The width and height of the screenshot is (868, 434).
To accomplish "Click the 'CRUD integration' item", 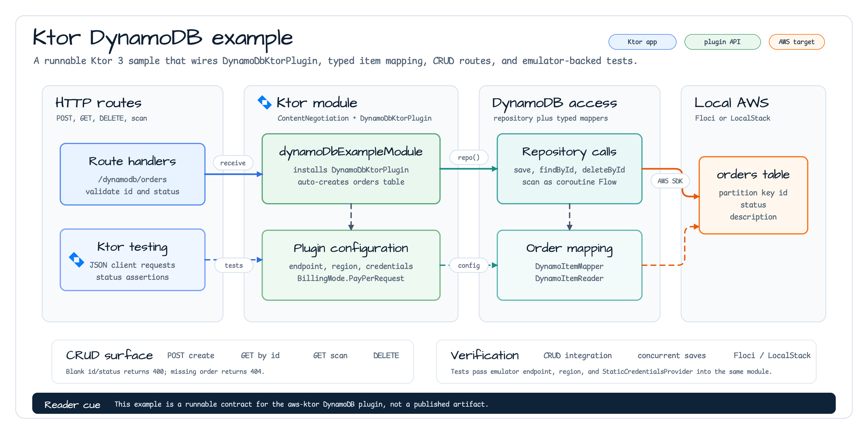I will [577, 356].
